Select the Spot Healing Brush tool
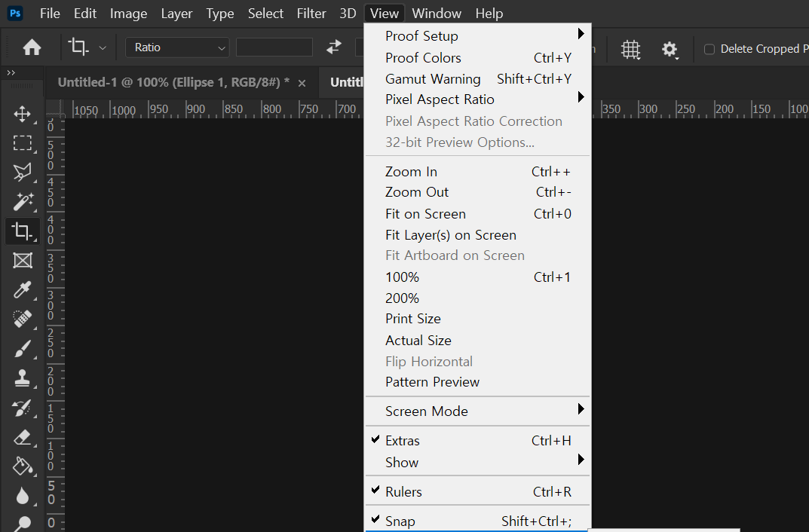The height and width of the screenshot is (532, 809). click(22, 319)
